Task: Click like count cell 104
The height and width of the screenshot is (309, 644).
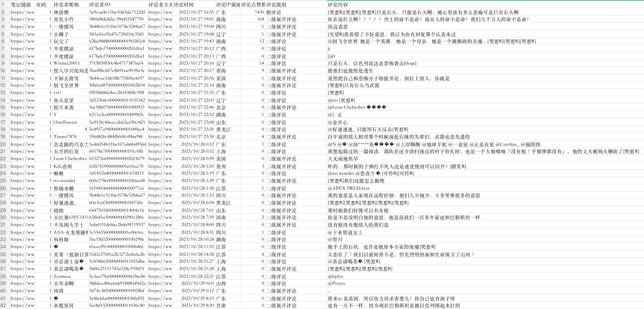Action: pos(253,19)
